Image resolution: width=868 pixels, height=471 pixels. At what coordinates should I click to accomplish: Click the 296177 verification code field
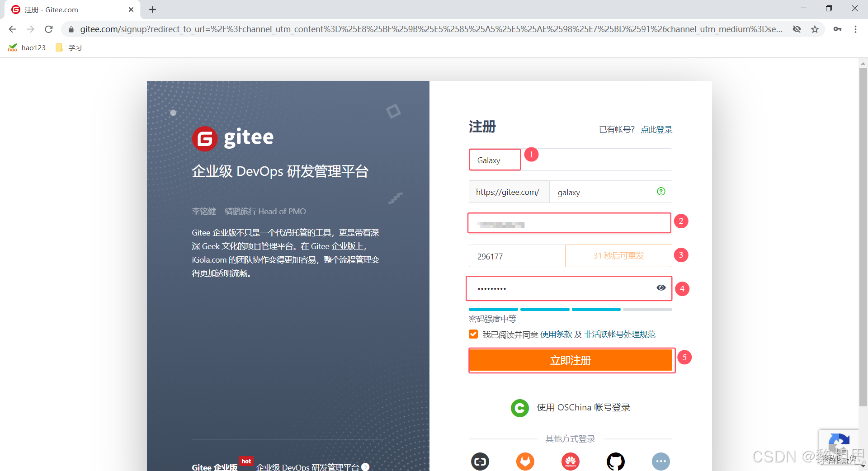coord(517,256)
